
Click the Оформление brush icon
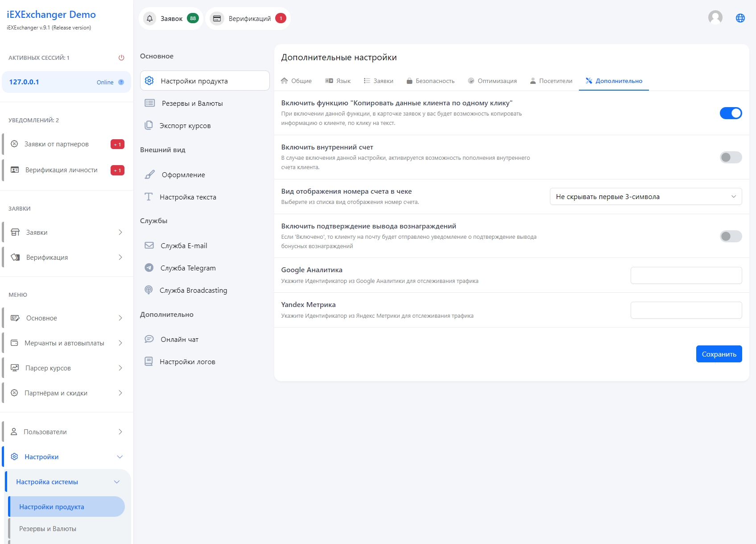(x=150, y=174)
